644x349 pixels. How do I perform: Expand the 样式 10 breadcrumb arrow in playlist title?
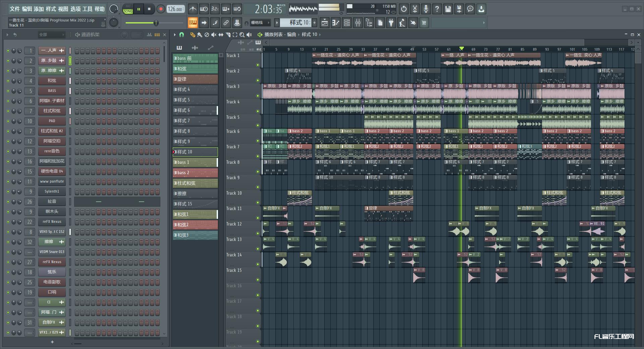tap(320, 35)
